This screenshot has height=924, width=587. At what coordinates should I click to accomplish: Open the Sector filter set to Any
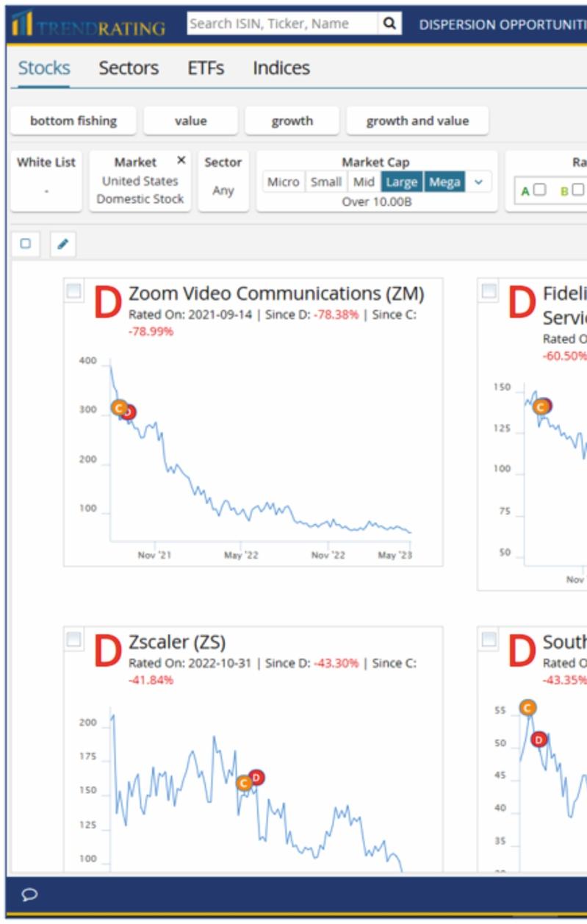pyautogui.click(x=223, y=181)
